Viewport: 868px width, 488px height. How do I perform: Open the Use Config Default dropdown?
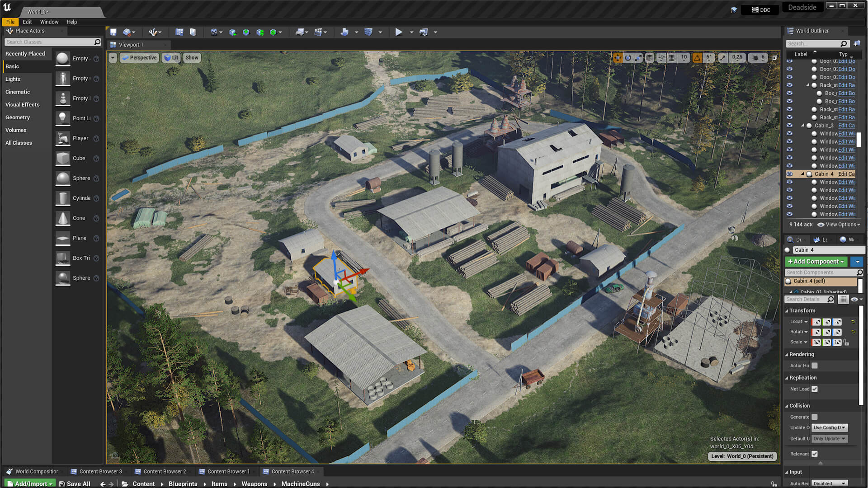point(830,427)
